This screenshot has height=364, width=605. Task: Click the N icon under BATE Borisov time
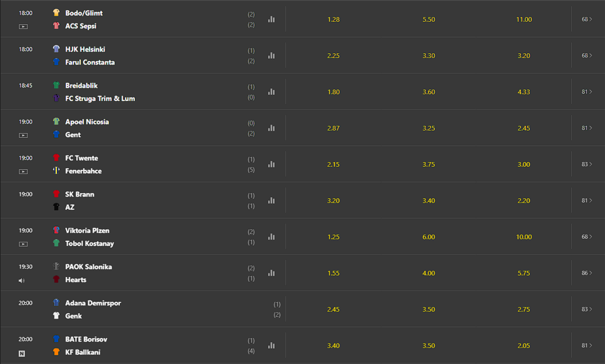click(x=22, y=353)
